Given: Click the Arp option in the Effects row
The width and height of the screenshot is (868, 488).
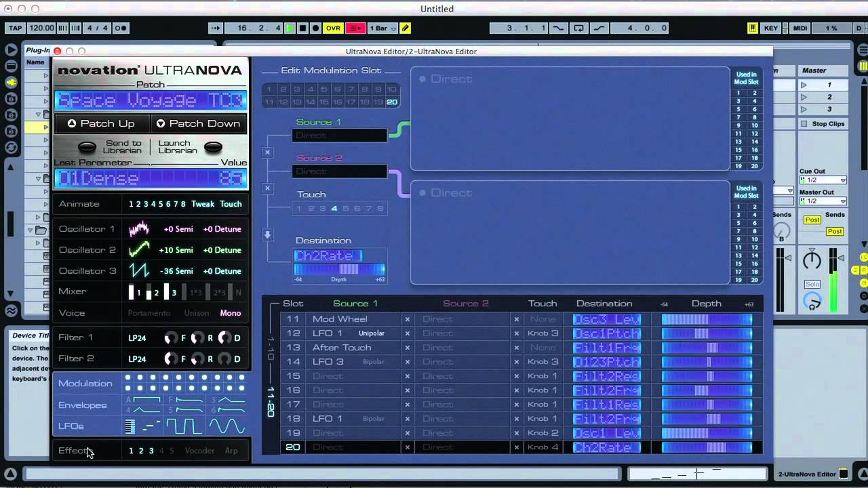Looking at the screenshot, I should point(231,451).
